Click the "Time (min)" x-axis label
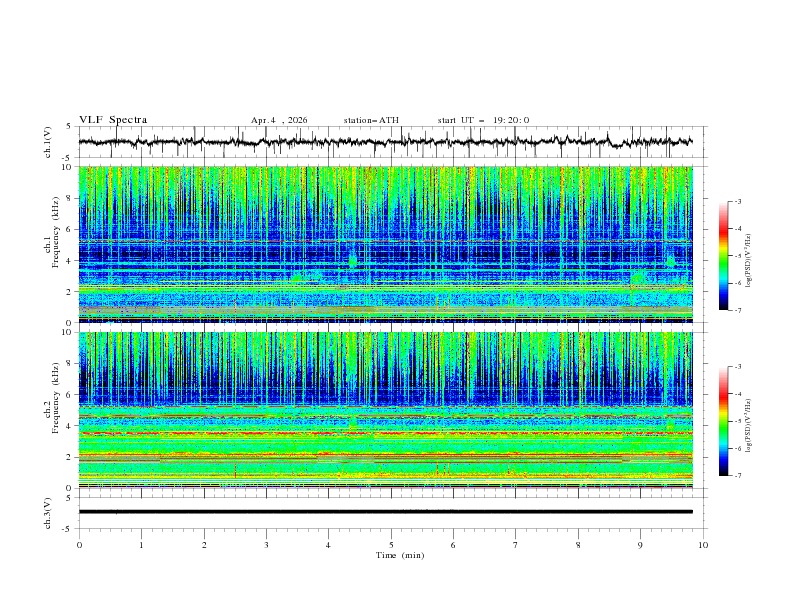792x612 pixels. 400,555
